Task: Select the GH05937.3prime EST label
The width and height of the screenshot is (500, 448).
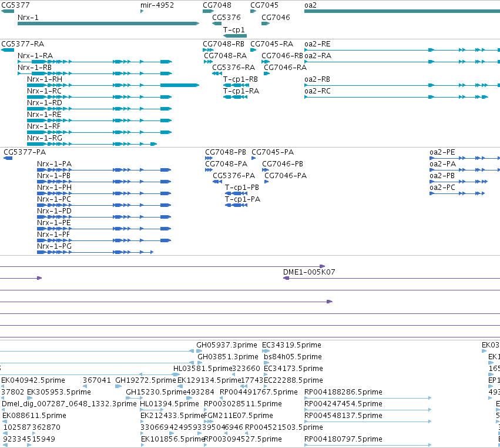Action: [227, 345]
